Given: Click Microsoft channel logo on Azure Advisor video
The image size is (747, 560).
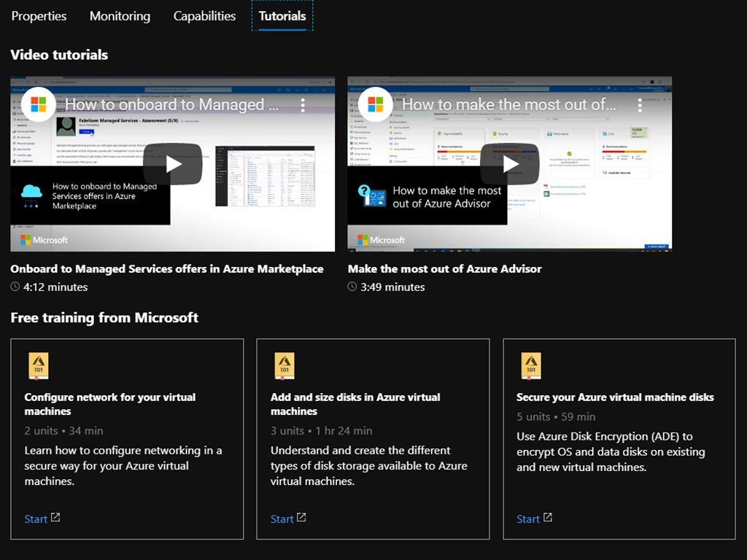Looking at the screenshot, I should [x=376, y=104].
